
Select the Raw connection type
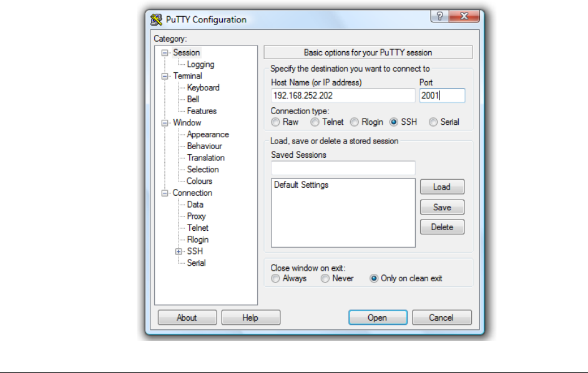tap(276, 122)
